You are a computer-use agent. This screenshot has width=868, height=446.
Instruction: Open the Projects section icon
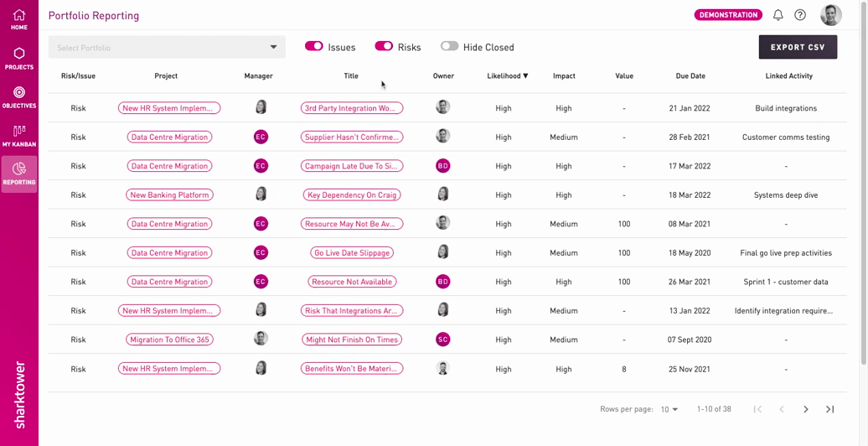(x=18, y=53)
